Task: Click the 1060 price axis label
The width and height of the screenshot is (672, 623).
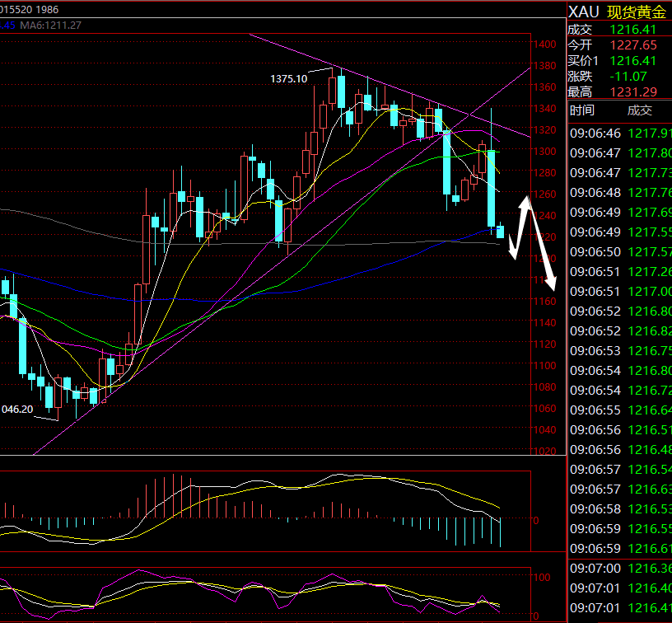Action: pos(544,409)
